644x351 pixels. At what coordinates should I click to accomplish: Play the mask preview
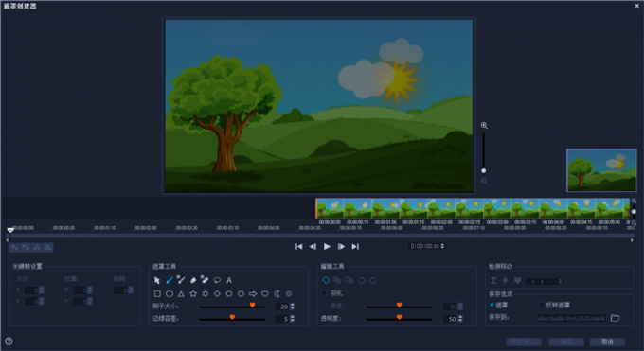click(327, 246)
